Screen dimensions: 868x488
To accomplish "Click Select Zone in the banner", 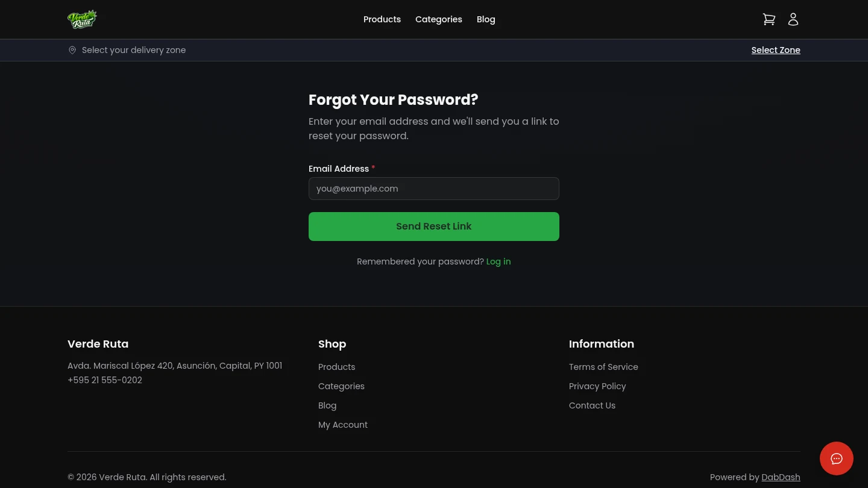I will [x=776, y=50].
